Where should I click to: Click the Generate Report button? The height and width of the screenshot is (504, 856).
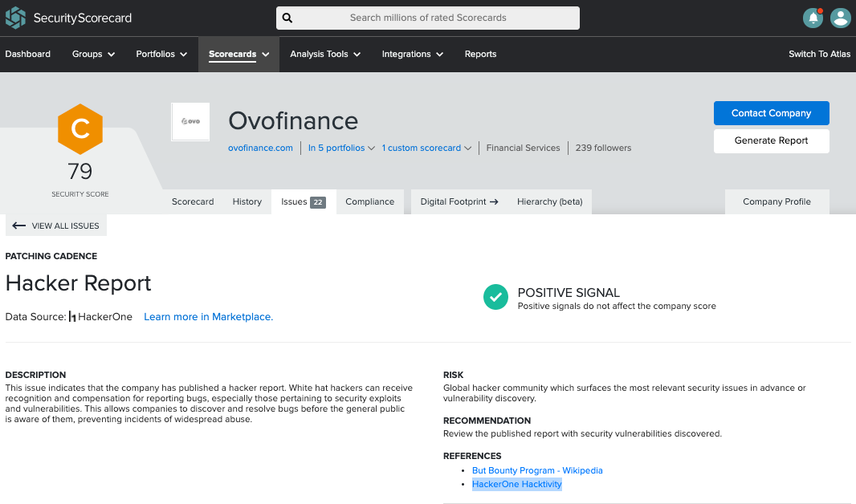click(x=772, y=140)
